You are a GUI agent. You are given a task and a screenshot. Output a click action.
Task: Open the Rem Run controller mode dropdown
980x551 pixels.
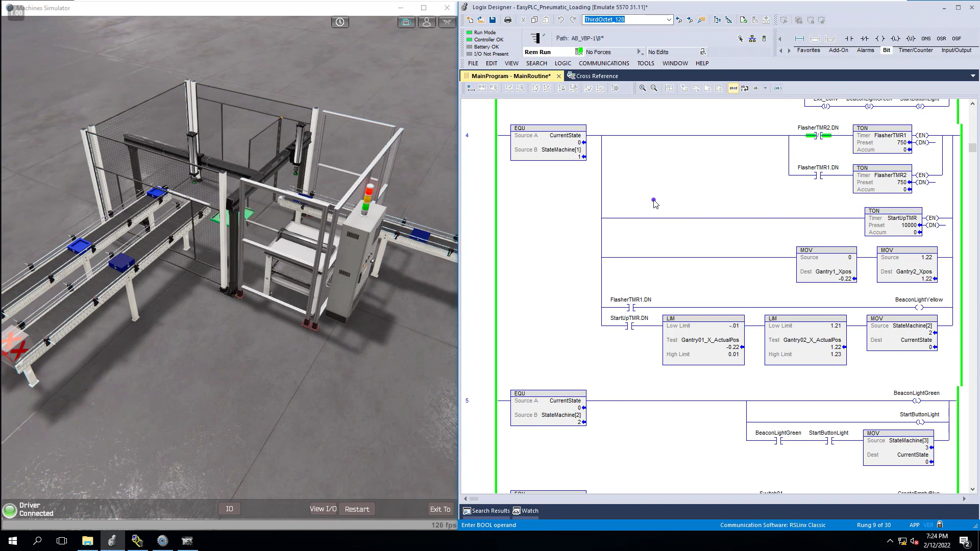point(579,52)
